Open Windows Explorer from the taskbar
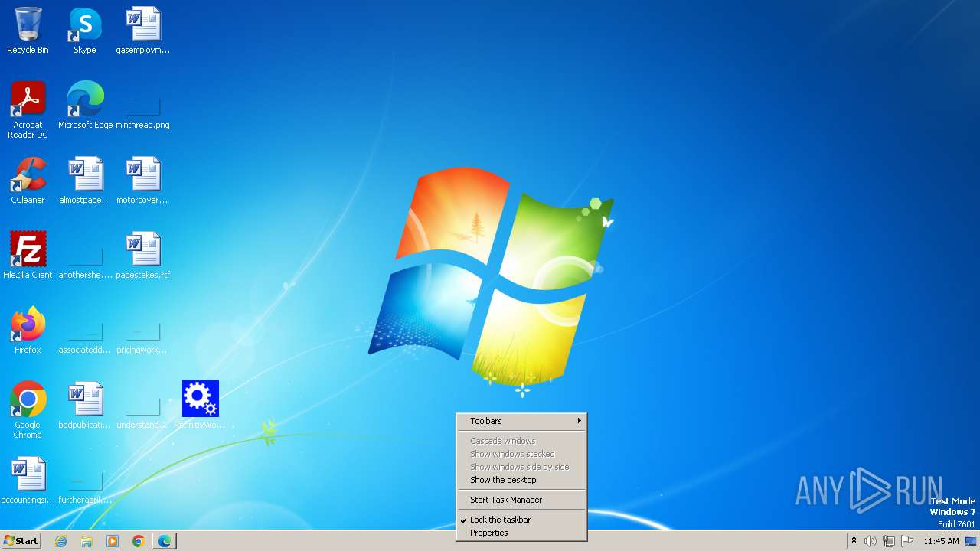The width and height of the screenshot is (980, 551). 87,541
